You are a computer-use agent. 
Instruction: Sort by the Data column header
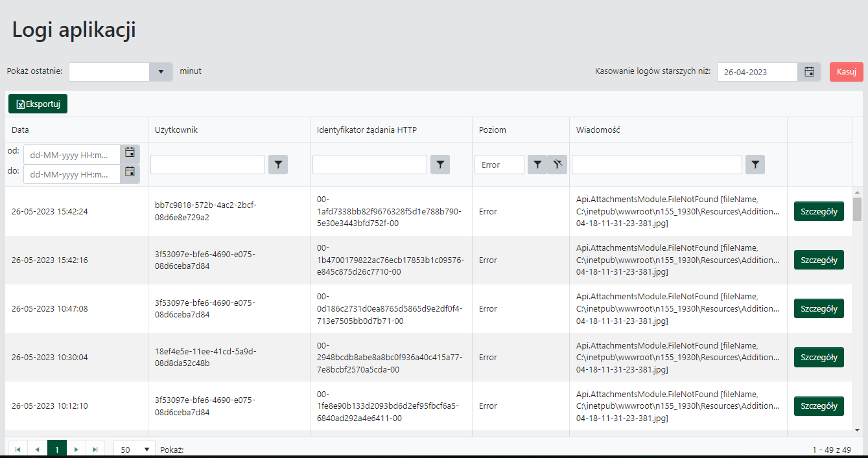21,130
